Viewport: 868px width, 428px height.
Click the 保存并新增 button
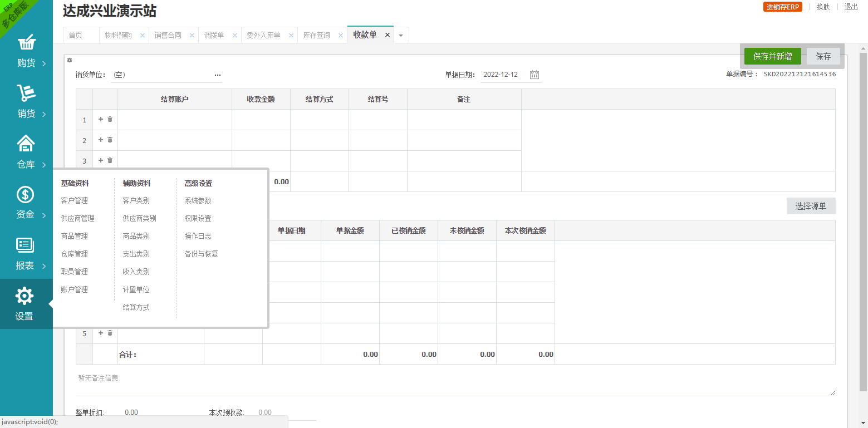[x=772, y=56]
